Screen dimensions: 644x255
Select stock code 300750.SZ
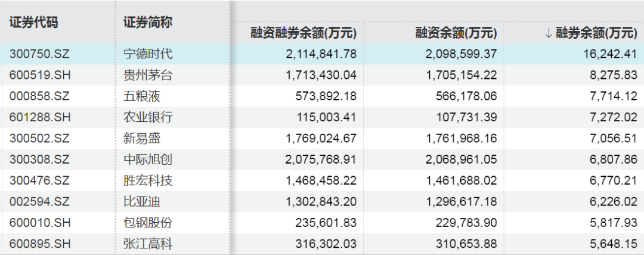pyautogui.click(x=39, y=54)
